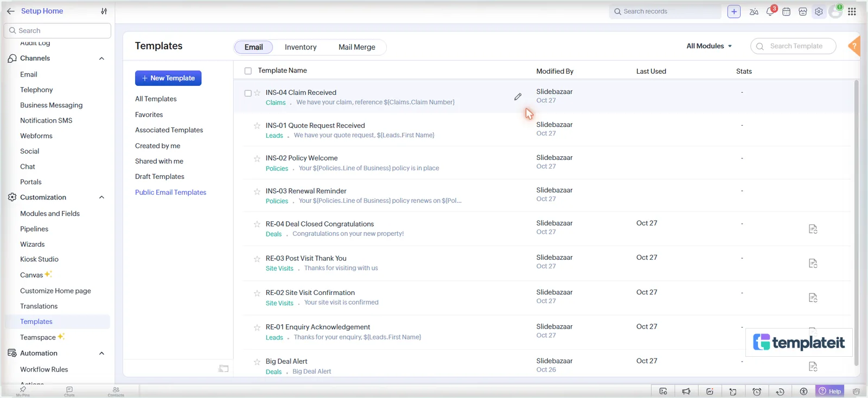Viewport: 868px width, 398px height.
Task: Open the recent items history icon in the bottom bar
Action: [x=780, y=391]
